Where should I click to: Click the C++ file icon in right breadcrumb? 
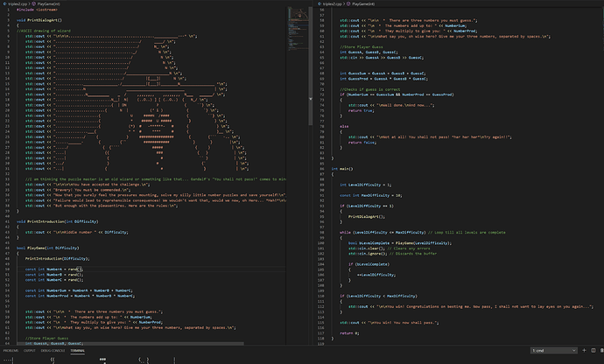coord(320,3)
